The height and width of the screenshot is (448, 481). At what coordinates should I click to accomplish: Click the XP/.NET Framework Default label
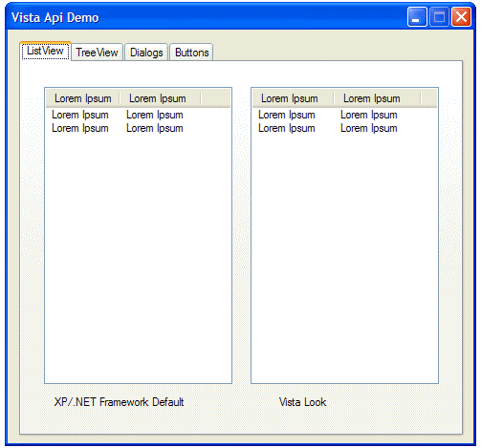pos(119,402)
